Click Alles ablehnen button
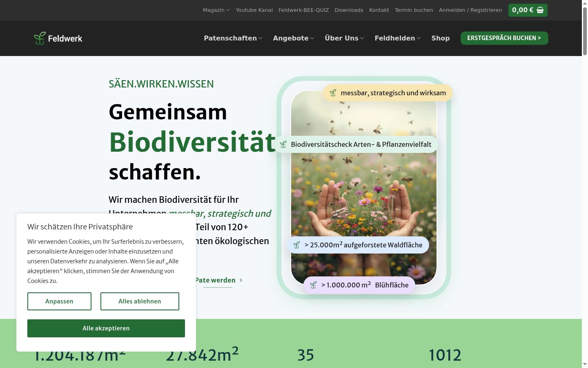Viewport: 588px width, 368px height. [140, 301]
